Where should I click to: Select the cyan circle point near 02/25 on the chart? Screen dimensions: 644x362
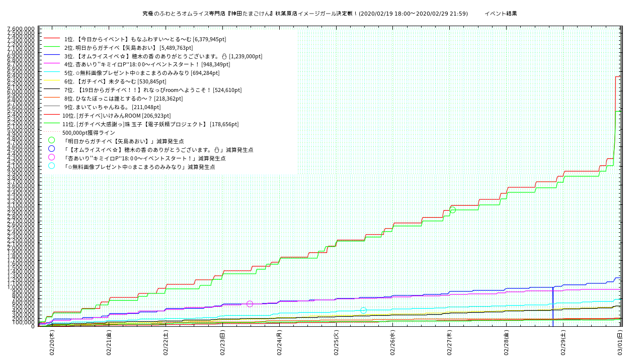point(363,310)
